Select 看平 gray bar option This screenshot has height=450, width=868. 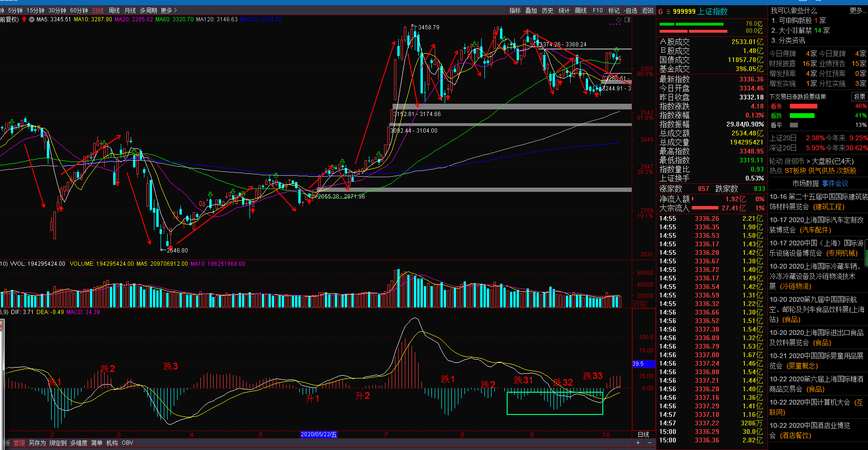tap(794, 125)
